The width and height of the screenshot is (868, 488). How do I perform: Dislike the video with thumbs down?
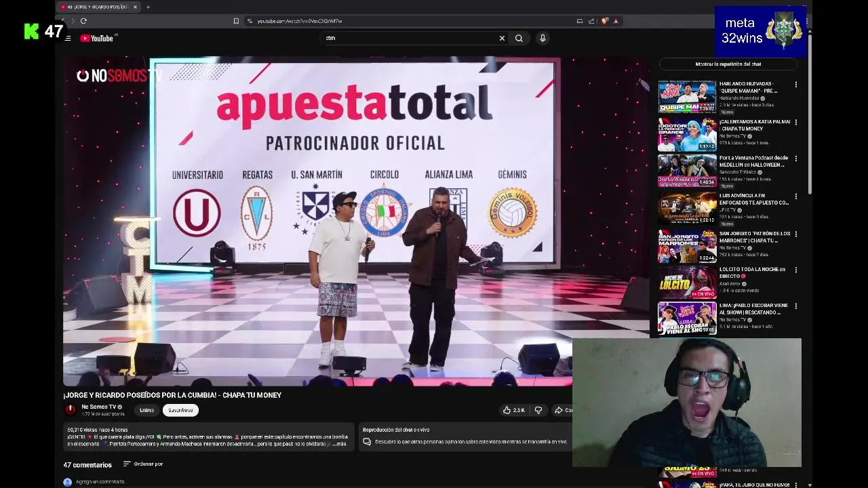(x=538, y=410)
